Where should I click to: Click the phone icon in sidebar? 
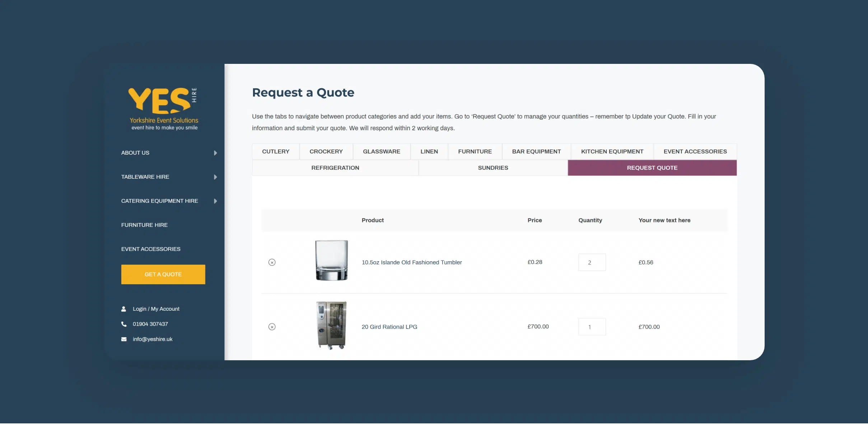tap(124, 324)
